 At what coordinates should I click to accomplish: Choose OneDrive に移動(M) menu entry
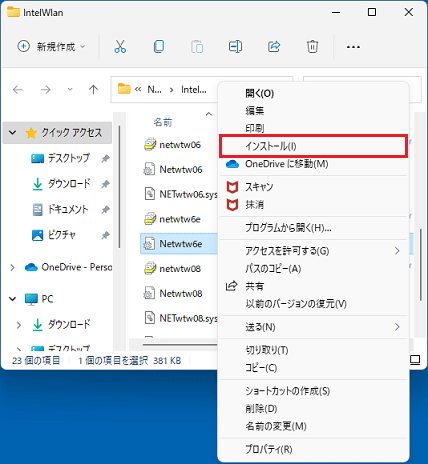(313, 164)
